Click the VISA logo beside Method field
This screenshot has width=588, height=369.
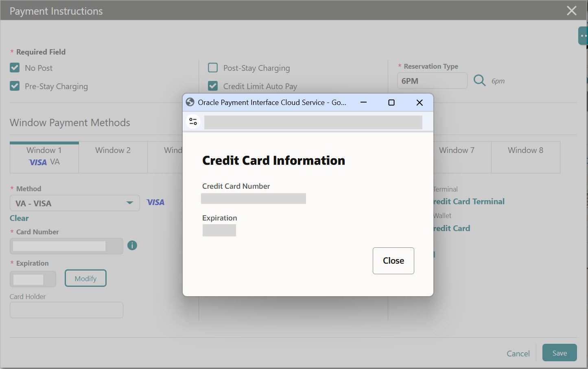point(155,202)
